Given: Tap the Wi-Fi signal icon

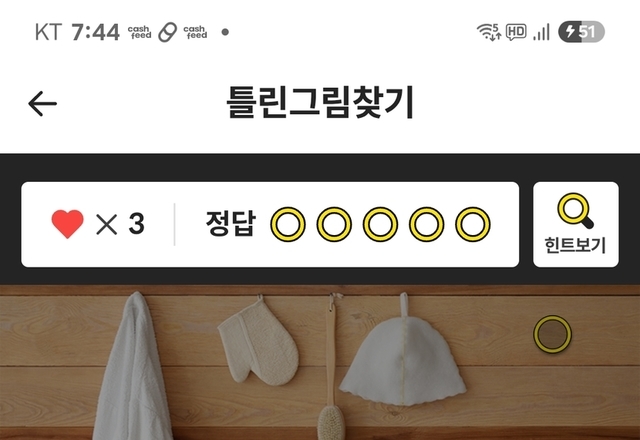Looking at the screenshot, I should click(x=489, y=32).
